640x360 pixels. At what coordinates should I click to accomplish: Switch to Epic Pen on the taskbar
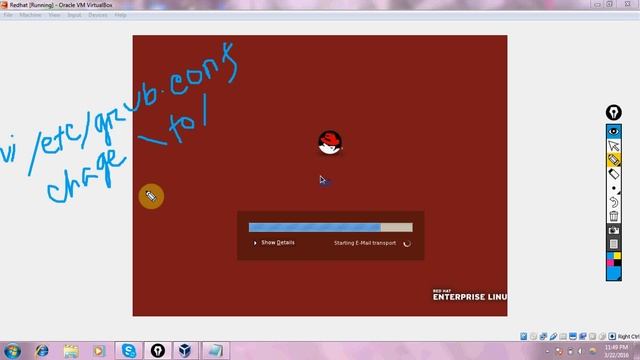pos(158,351)
